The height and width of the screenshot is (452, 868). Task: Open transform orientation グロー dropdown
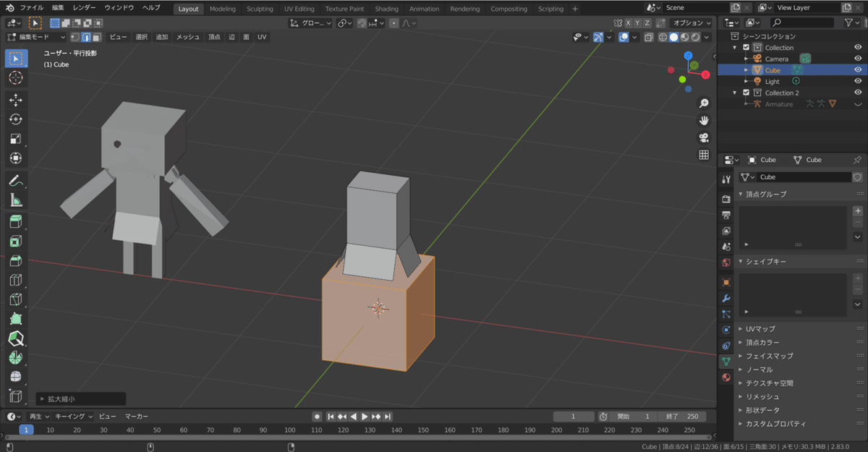pyautogui.click(x=311, y=23)
